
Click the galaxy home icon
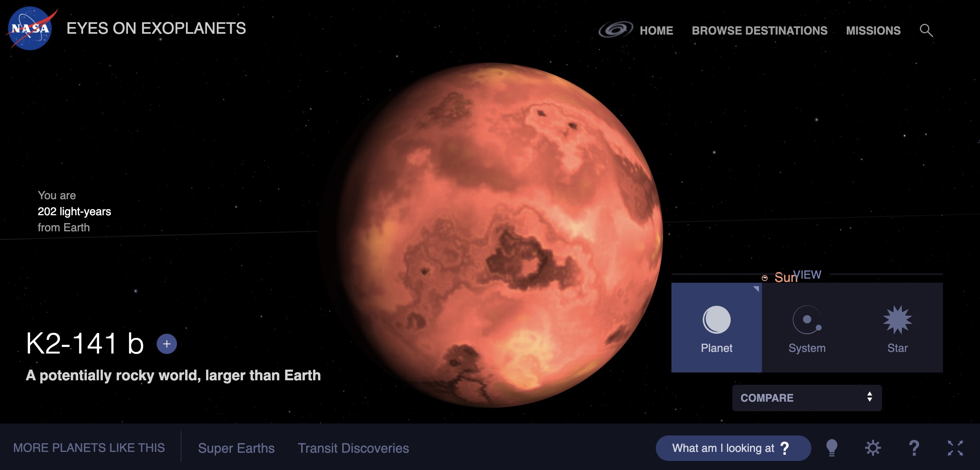[615, 30]
